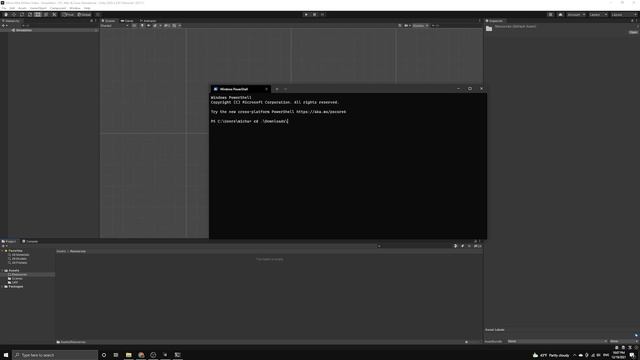Viewport: 640px width, 360px height.
Task: Toggle Pivot/Center handle position
Action: coord(68,15)
